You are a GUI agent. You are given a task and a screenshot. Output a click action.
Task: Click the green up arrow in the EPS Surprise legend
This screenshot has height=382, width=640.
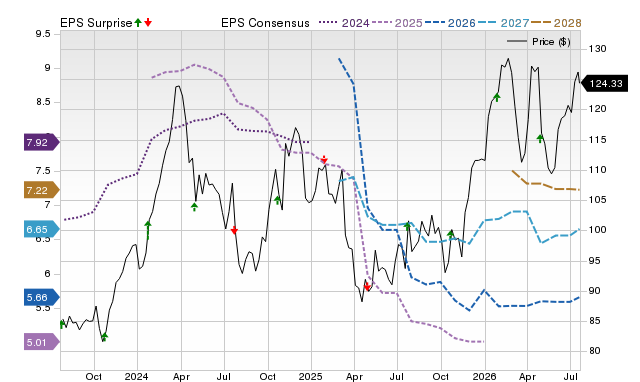coord(138,22)
